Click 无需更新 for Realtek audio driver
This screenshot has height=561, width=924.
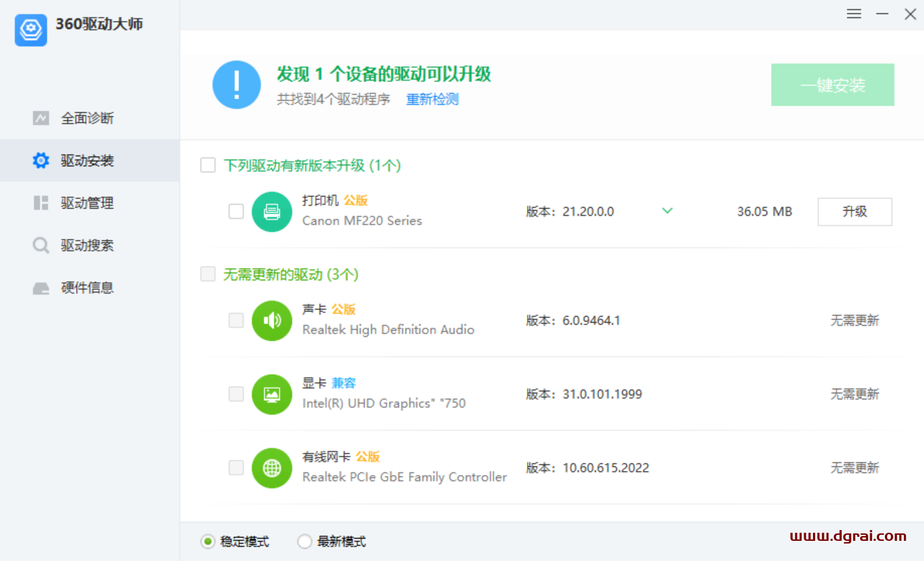855,321
